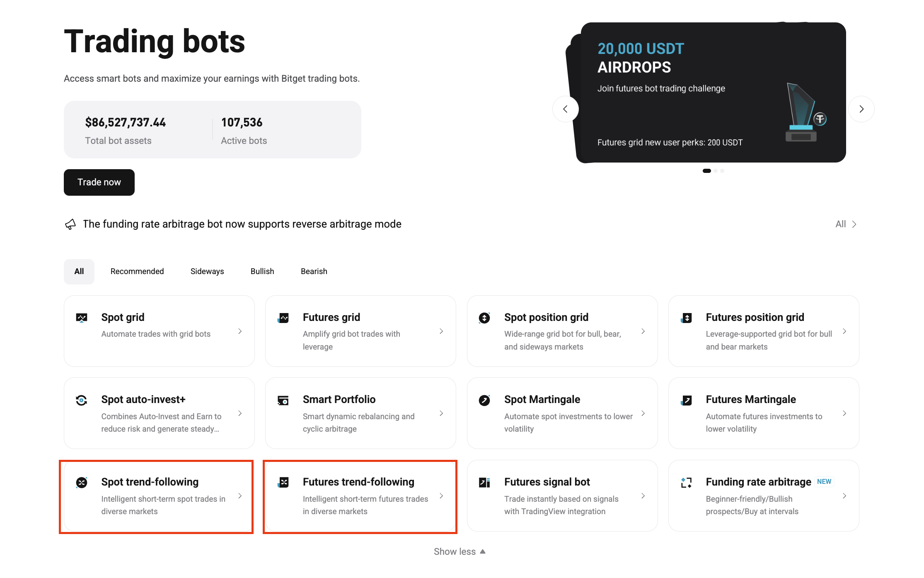The image size is (924, 578).
Task: Click the Spot Martingale icon
Action: (x=484, y=400)
